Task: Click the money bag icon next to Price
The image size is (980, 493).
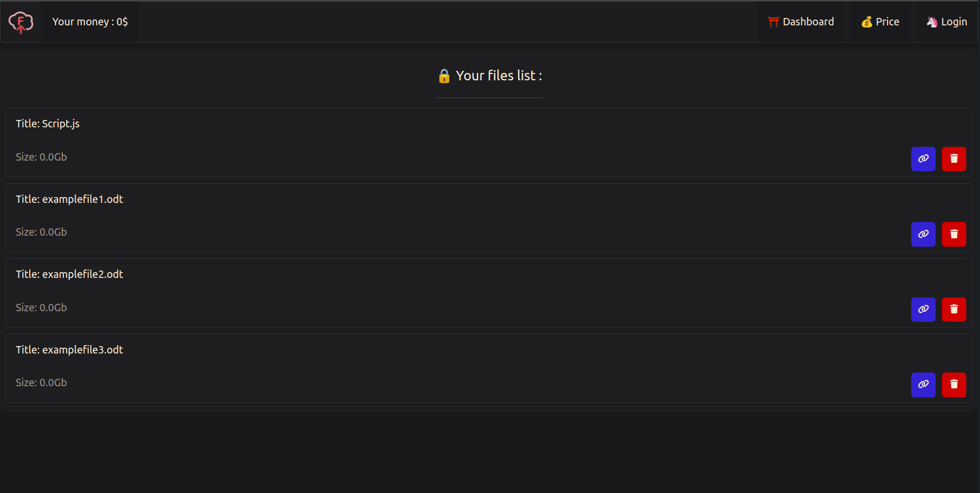Action: click(867, 22)
